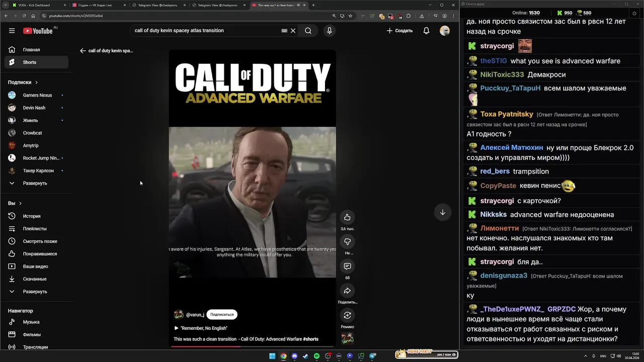Screen dimensions: 644x362
Task: Open Смотреть позже in sidebar
Action: (36, 241)
